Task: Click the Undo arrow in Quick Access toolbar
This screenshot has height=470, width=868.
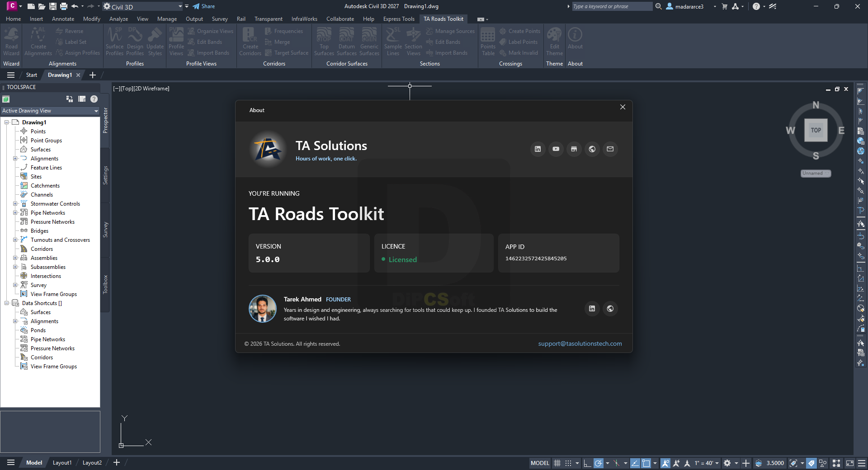Action: (75, 6)
